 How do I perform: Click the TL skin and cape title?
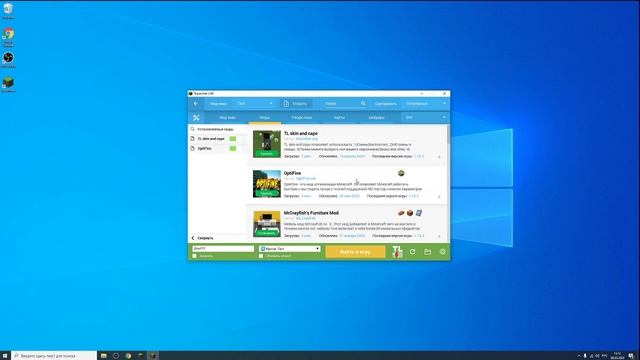click(x=301, y=133)
